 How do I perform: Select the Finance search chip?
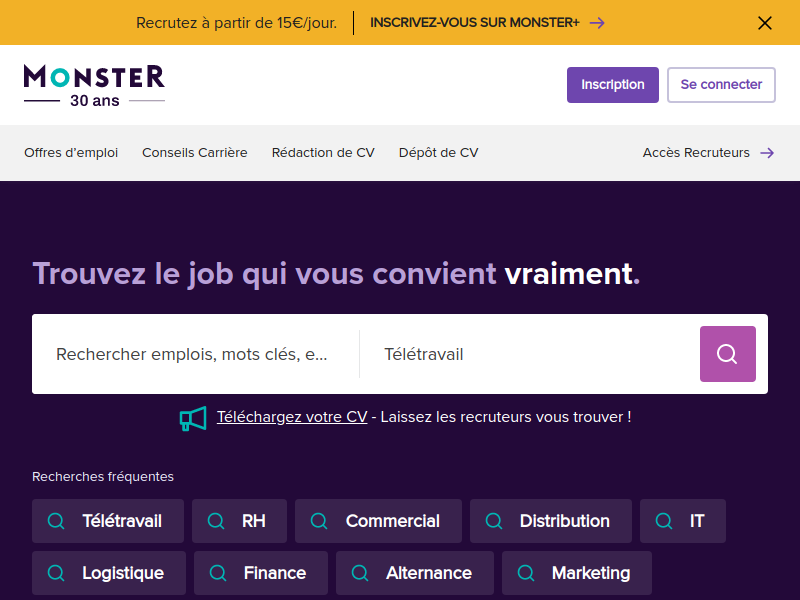(x=261, y=573)
